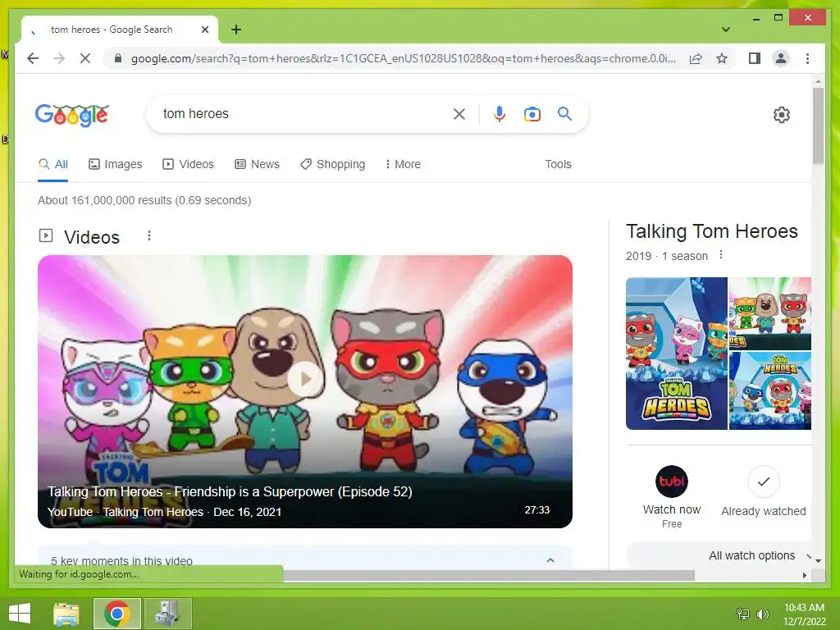Open 'Friendship is a Superpower (Episode 52)' link
This screenshot has height=630, width=840.
(230, 492)
